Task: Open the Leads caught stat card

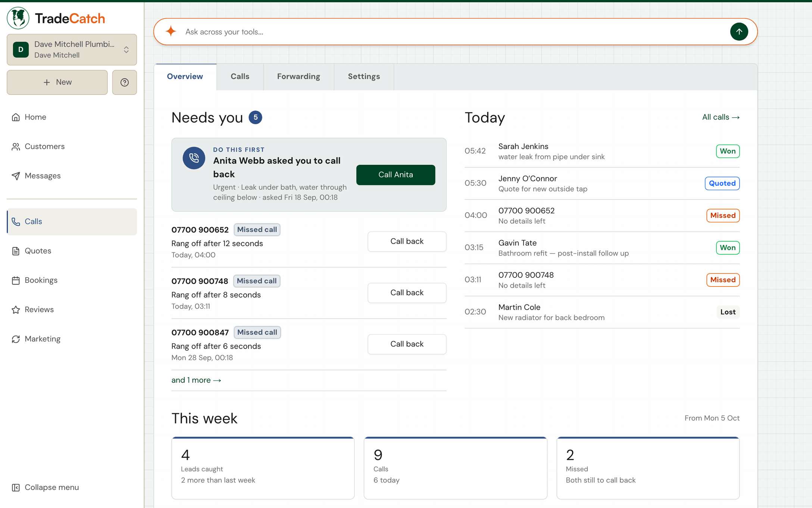Action: point(263,468)
